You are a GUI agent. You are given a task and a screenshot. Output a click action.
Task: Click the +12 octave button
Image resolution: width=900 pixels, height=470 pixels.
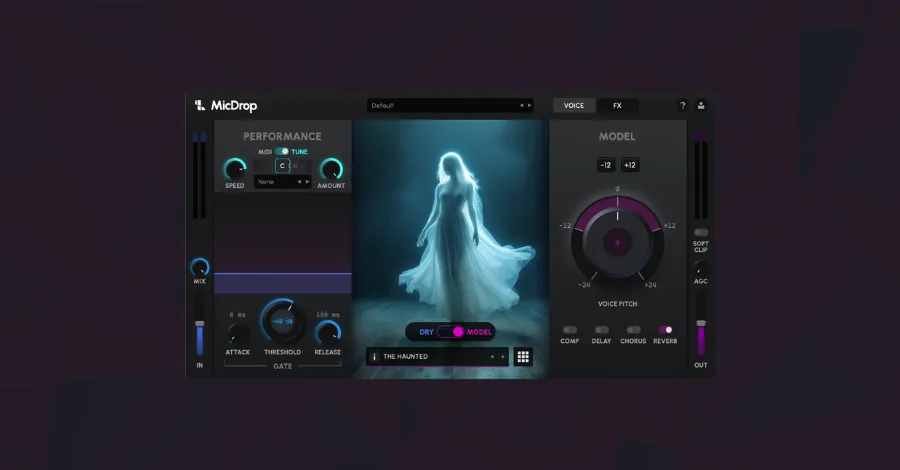[630, 165]
